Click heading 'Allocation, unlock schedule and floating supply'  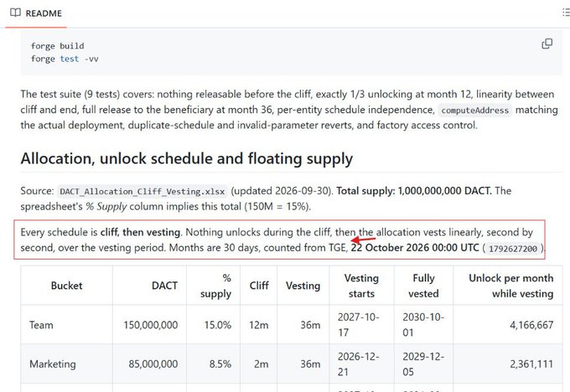tap(186, 159)
